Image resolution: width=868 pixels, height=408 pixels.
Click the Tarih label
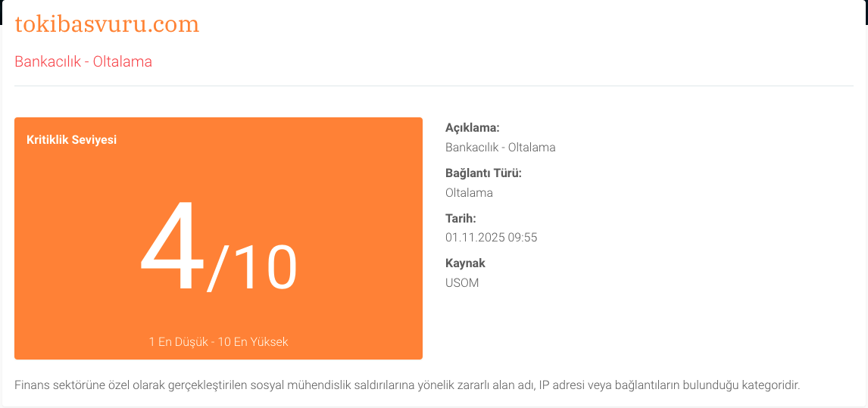pos(461,218)
